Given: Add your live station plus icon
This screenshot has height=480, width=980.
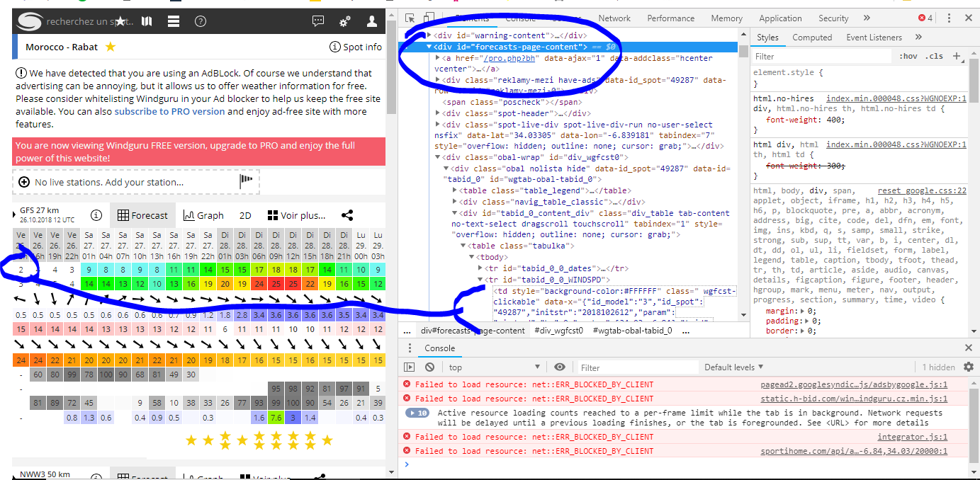Looking at the screenshot, I should click(x=24, y=182).
